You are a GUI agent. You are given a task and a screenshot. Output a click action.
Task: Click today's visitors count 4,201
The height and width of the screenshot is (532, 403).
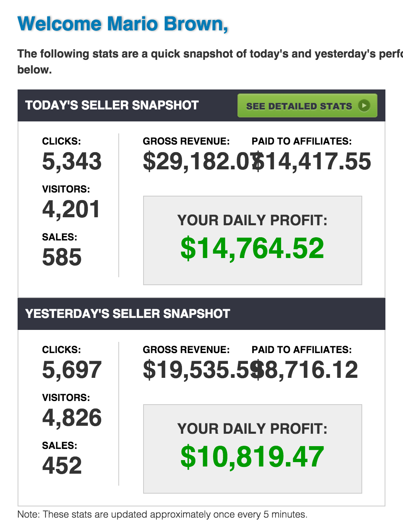(71, 209)
